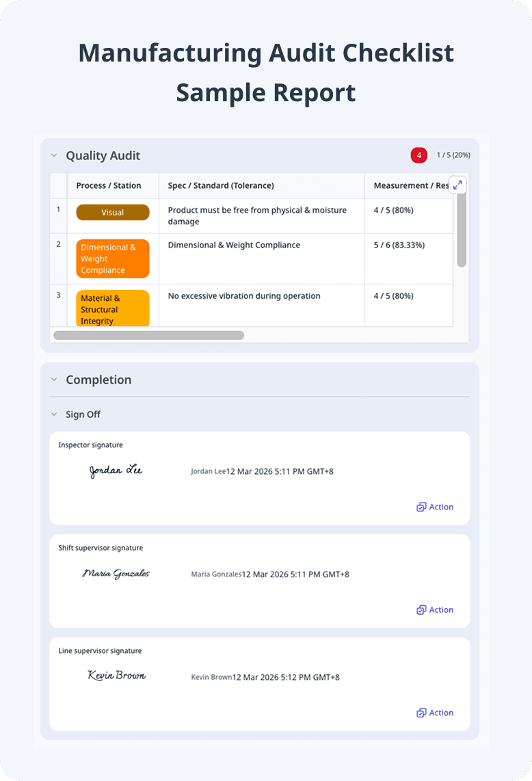Click the Kevin Brown handwritten signature
The height and width of the screenshot is (781, 532).
coord(116,676)
